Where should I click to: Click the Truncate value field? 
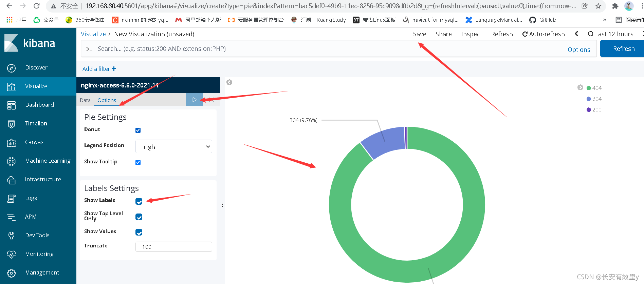(x=174, y=247)
